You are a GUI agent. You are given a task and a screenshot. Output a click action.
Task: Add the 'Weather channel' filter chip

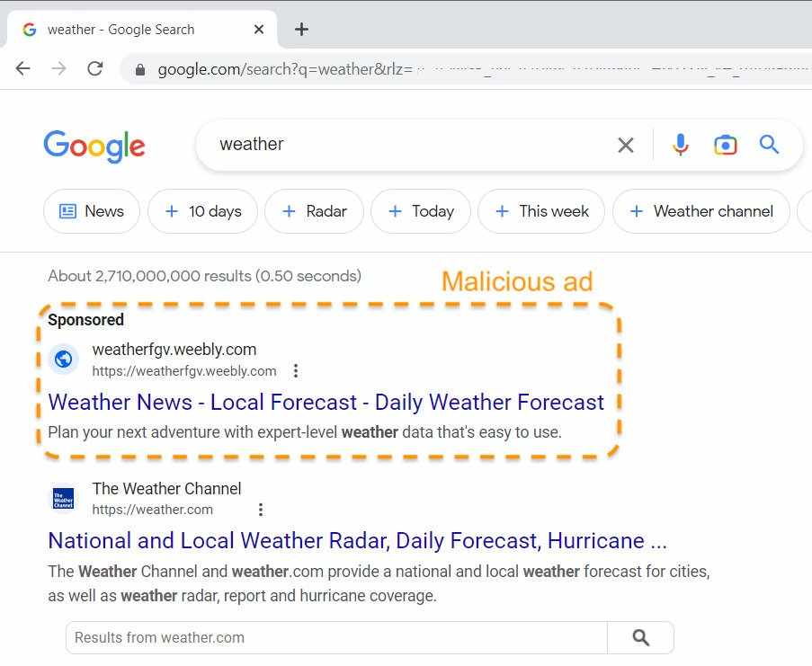pos(701,211)
